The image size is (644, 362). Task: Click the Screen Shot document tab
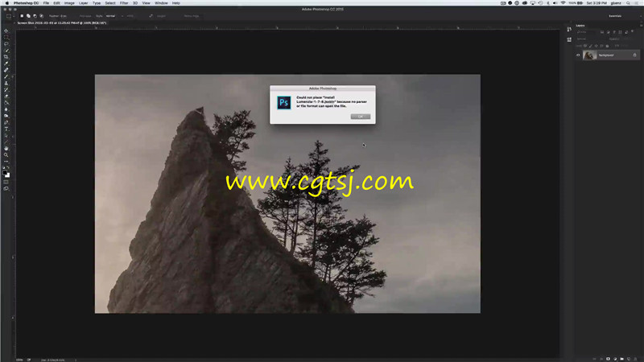click(62, 23)
